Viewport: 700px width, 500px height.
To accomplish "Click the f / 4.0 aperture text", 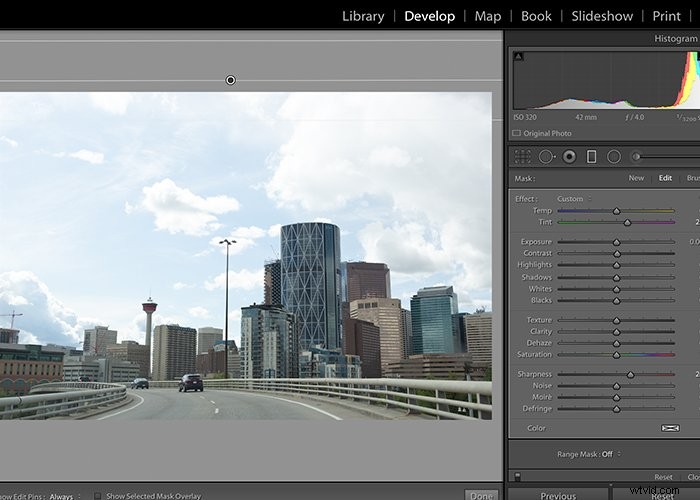I will [x=634, y=117].
